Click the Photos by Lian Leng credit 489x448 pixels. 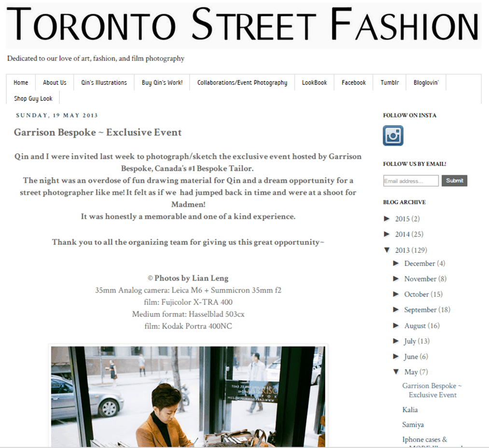(188, 278)
